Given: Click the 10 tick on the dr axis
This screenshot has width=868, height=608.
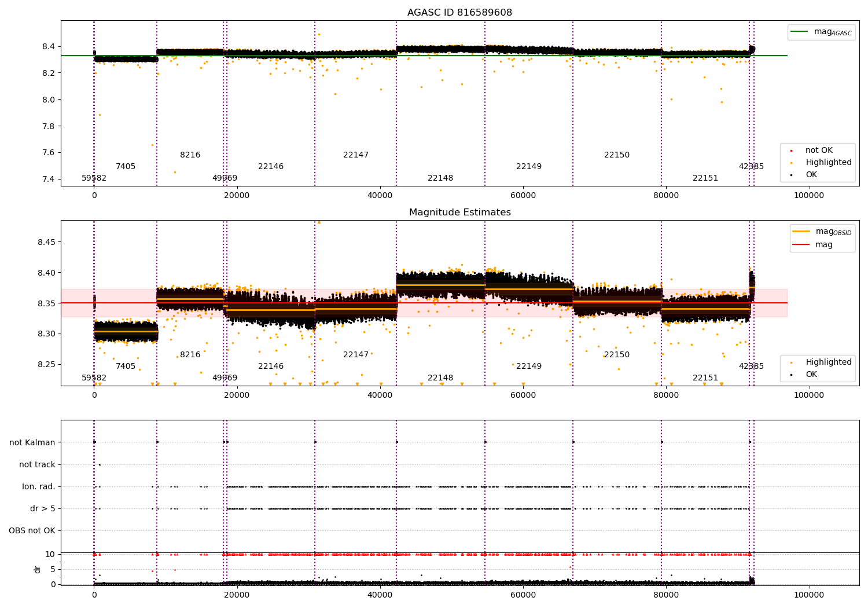Looking at the screenshot, I should point(50,555).
